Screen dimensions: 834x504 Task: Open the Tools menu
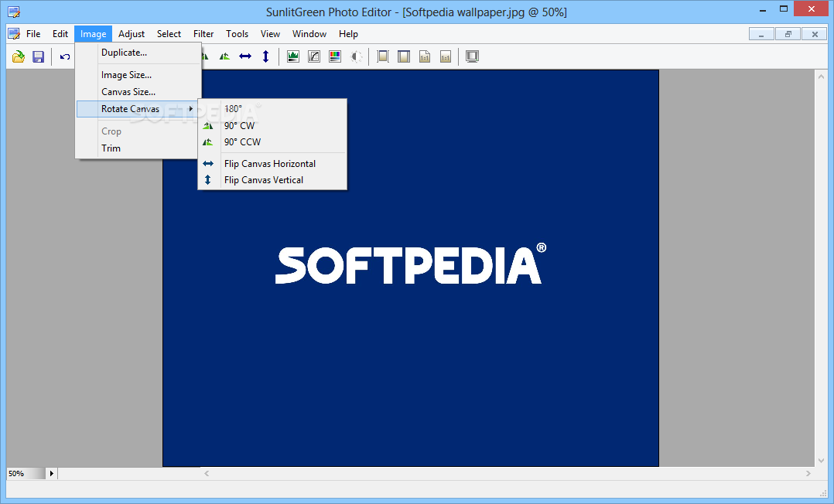[x=238, y=33]
